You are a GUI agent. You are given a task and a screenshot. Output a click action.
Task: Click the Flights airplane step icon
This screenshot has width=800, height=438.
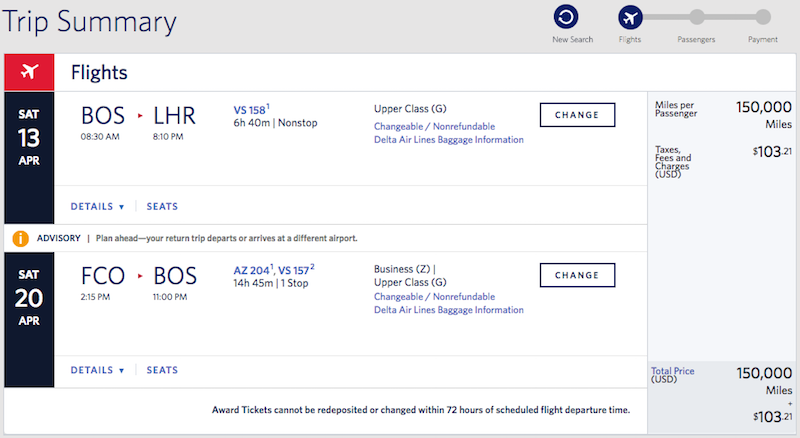[631, 17]
